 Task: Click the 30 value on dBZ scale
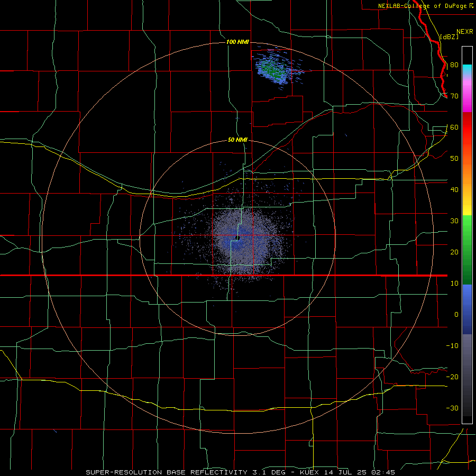454,221
